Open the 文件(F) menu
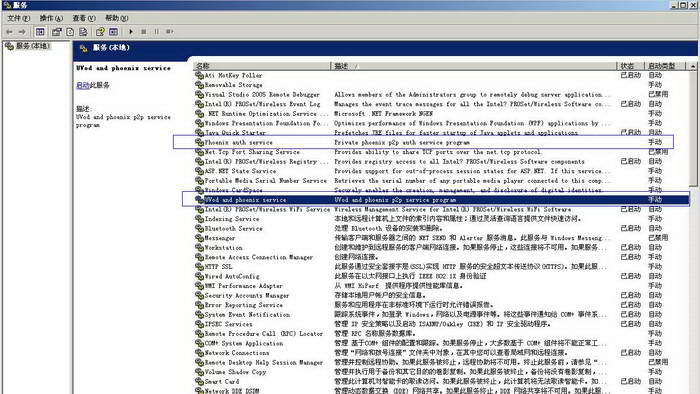Image resolution: width=700 pixels, height=394 pixels. [18, 18]
